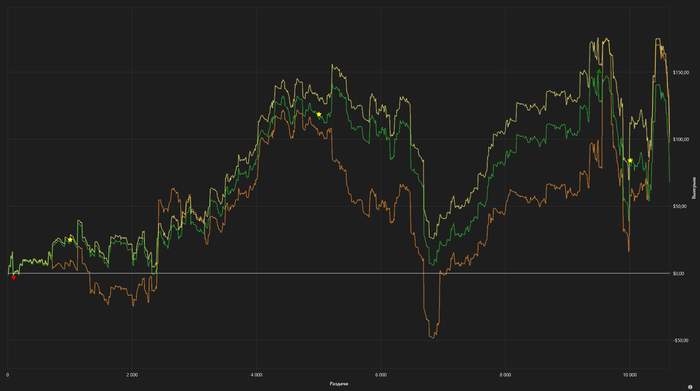Click the orange line's lowest dip
700x391 pixels.
[x=432, y=337]
